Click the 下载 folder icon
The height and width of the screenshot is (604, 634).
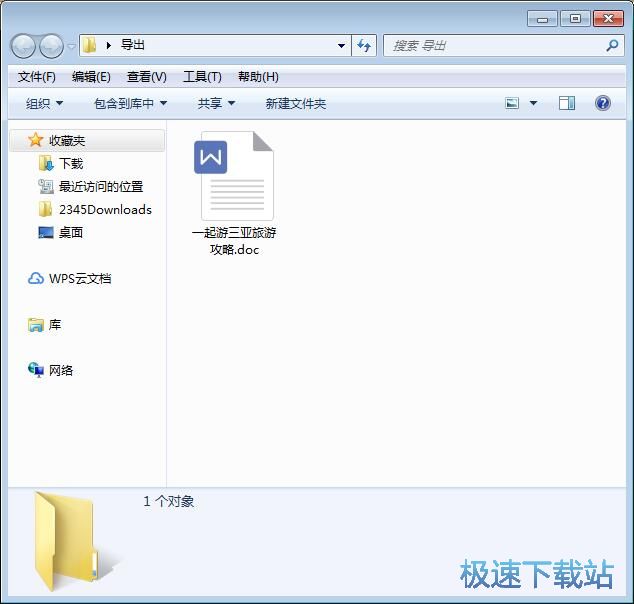coord(46,163)
